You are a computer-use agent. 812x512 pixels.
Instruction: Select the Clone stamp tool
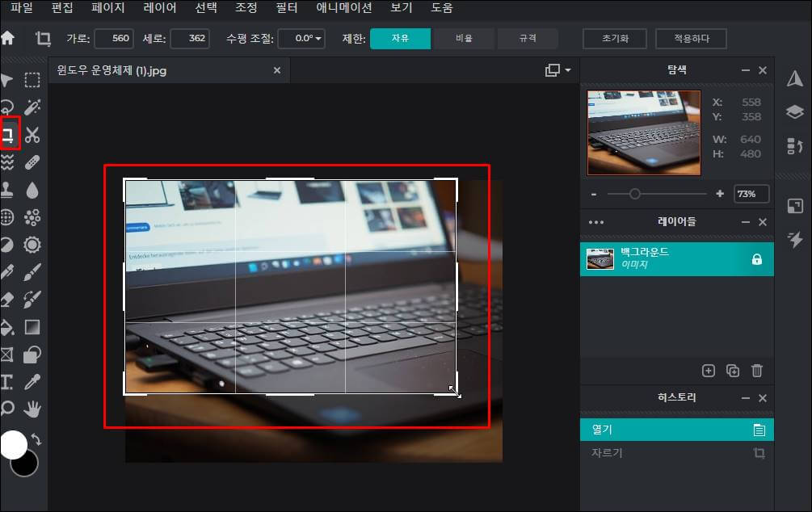[9, 190]
